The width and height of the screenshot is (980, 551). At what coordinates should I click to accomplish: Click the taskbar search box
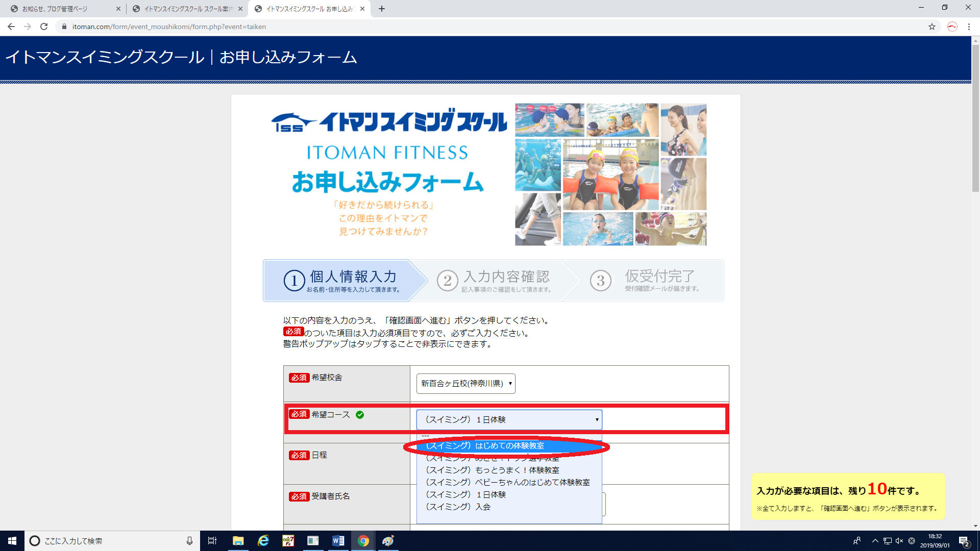tap(111, 541)
